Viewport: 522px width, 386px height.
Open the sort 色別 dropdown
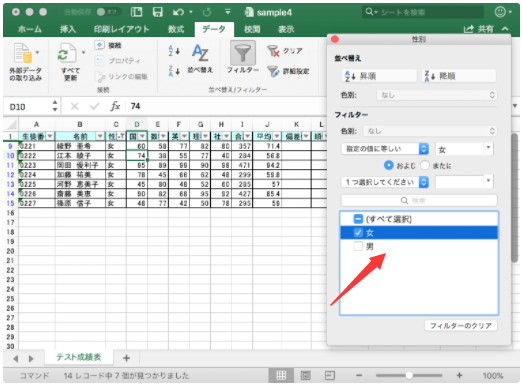[x=437, y=95]
